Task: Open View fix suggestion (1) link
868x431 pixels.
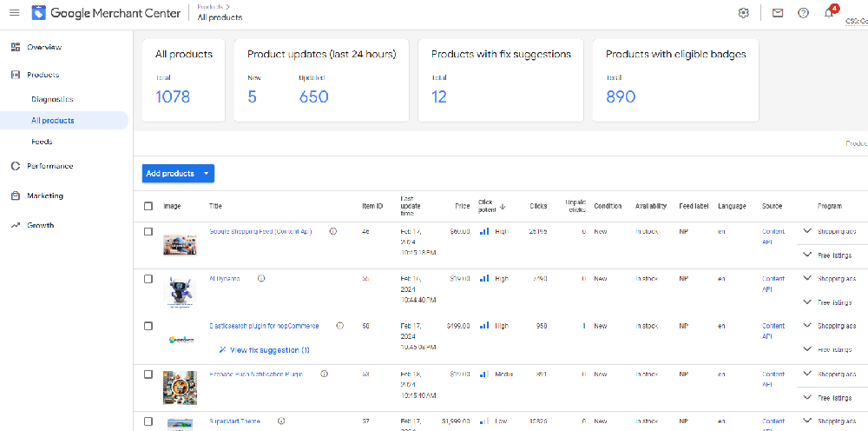Action: tap(270, 350)
